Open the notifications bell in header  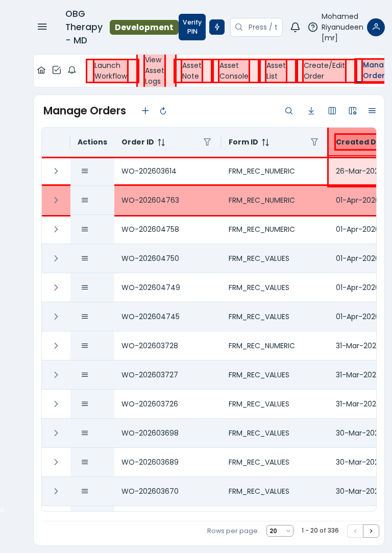(295, 27)
